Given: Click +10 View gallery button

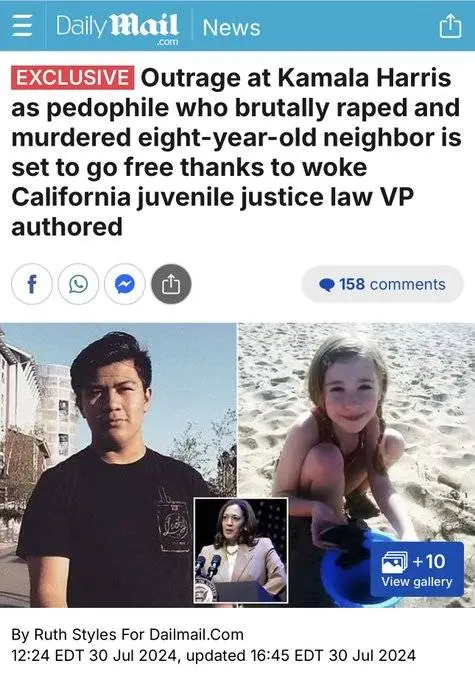Looking at the screenshot, I should [x=417, y=569].
